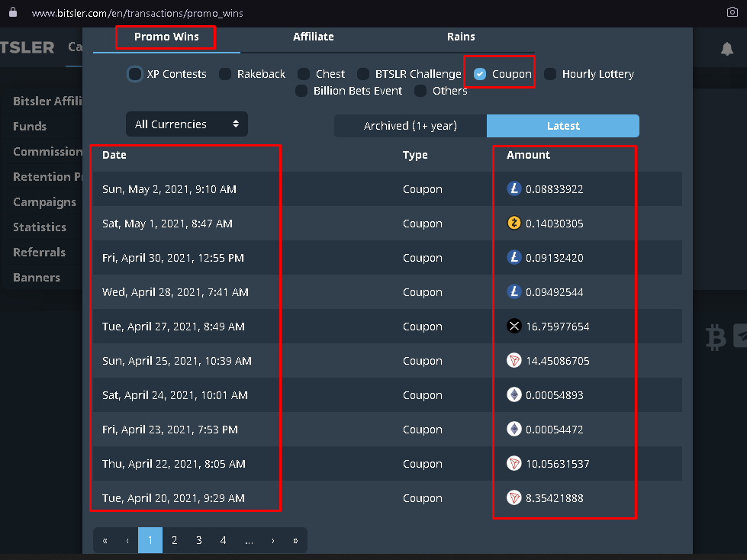Click the browser address bar URL
The width and height of the screenshot is (747, 560).
tap(137, 13)
